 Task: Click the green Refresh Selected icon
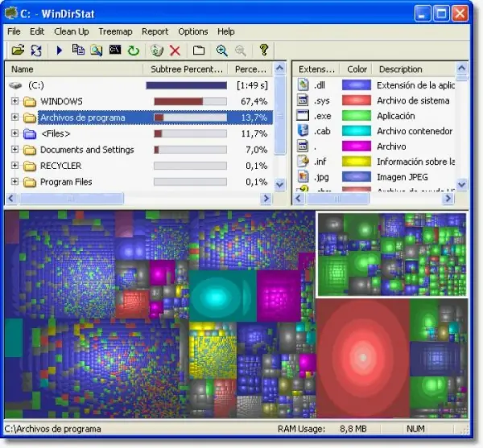click(134, 51)
